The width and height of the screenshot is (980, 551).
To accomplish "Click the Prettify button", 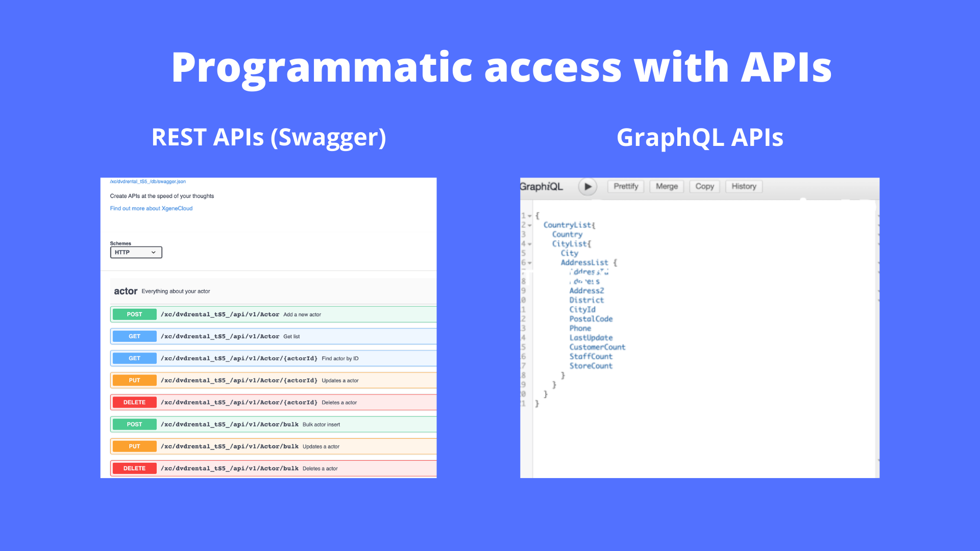I will [x=626, y=187].
